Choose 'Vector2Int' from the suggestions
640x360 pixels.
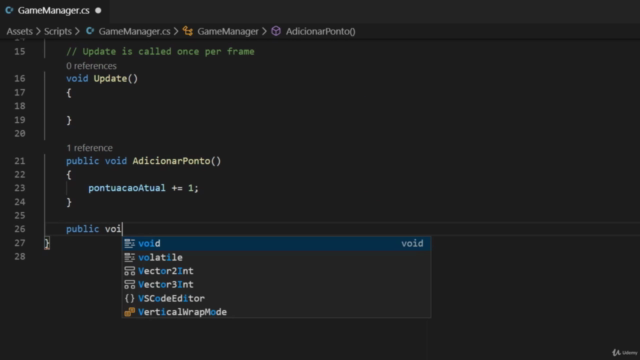(276, 271)
